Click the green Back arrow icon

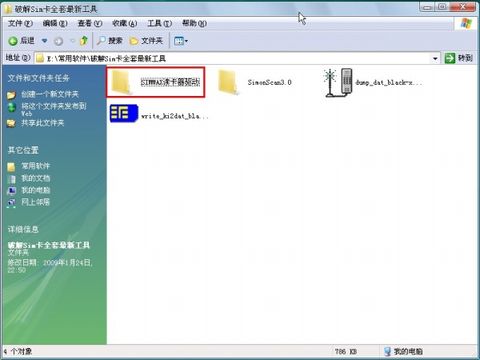pos(13,41)
